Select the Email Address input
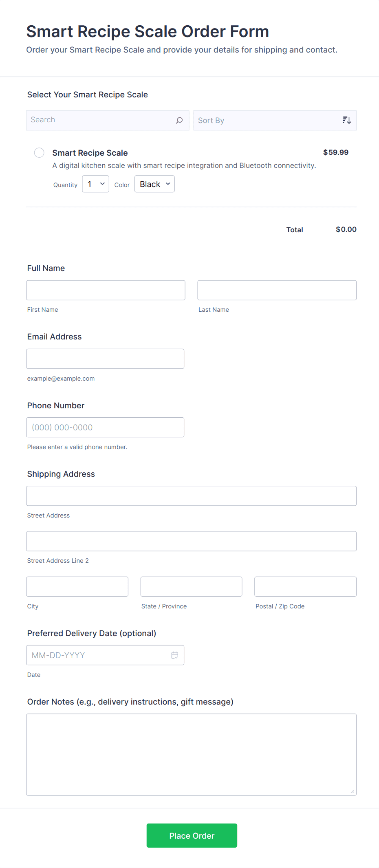379x868 pixels. 105,359
